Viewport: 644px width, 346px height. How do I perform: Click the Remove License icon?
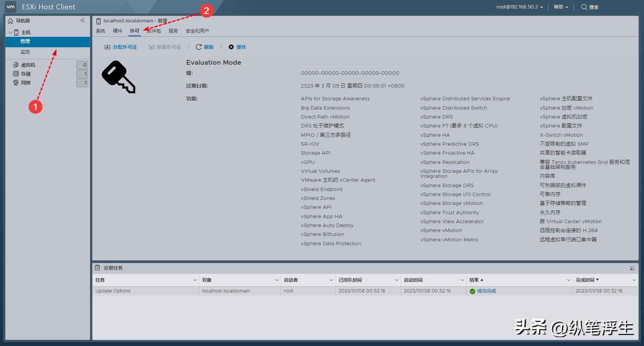152,47
